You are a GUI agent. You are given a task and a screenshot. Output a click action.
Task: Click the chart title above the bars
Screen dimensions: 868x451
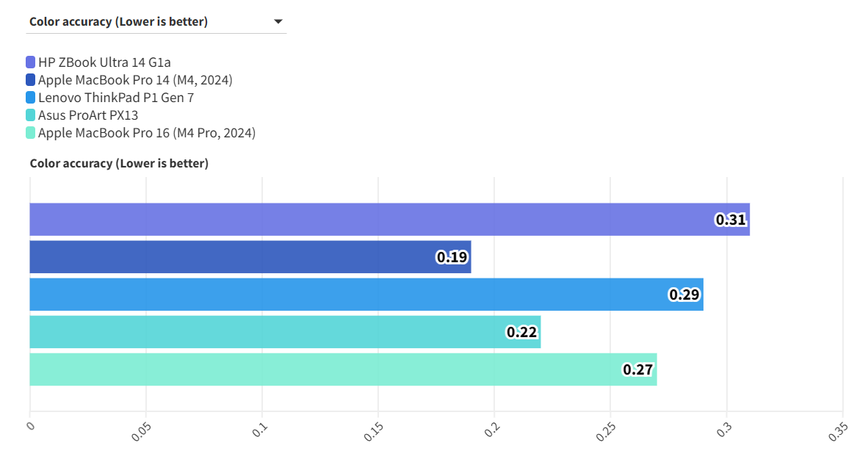click(119, 163)
